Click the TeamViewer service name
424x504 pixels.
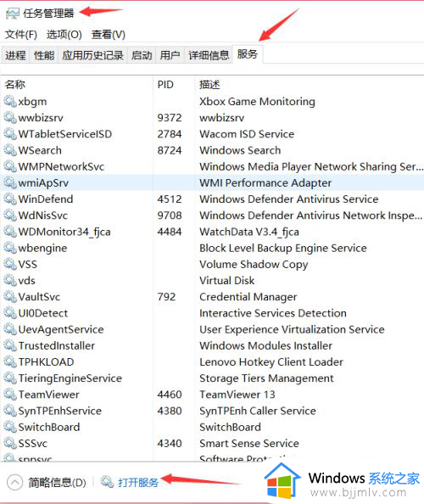click(49, 395)
